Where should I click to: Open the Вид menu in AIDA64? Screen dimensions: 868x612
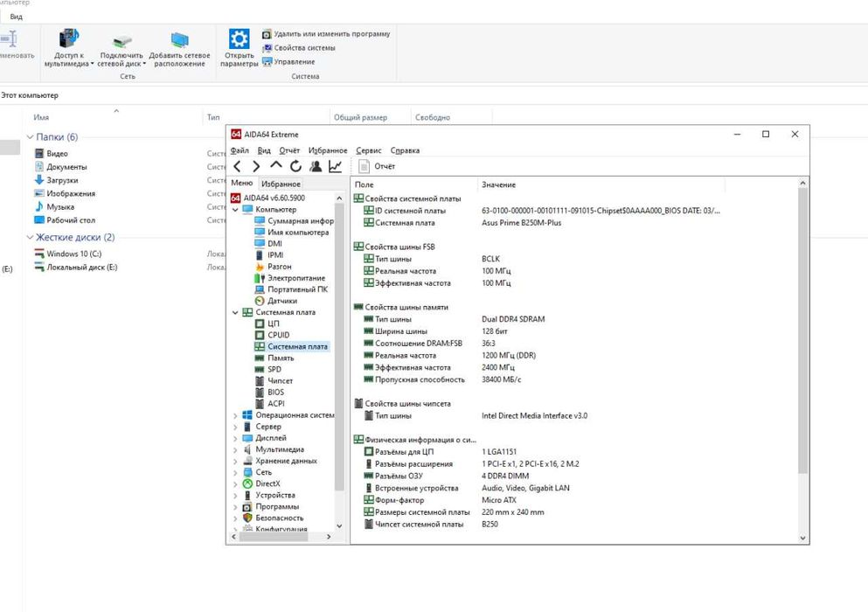pos(264,150)
